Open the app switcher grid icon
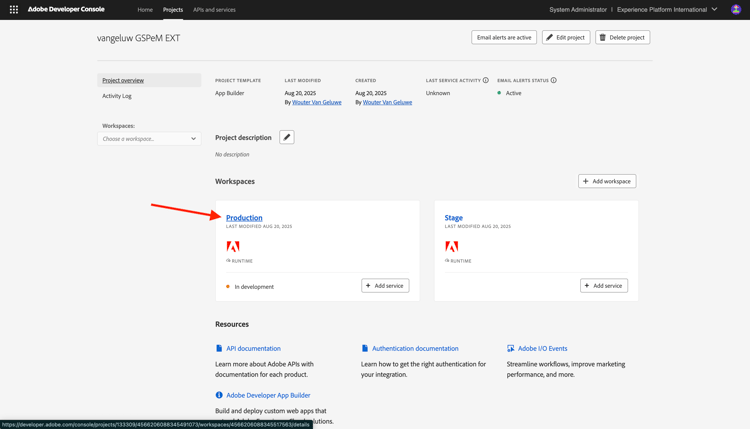The width and height of the screenshot is (750, 429). pos(14,10)
